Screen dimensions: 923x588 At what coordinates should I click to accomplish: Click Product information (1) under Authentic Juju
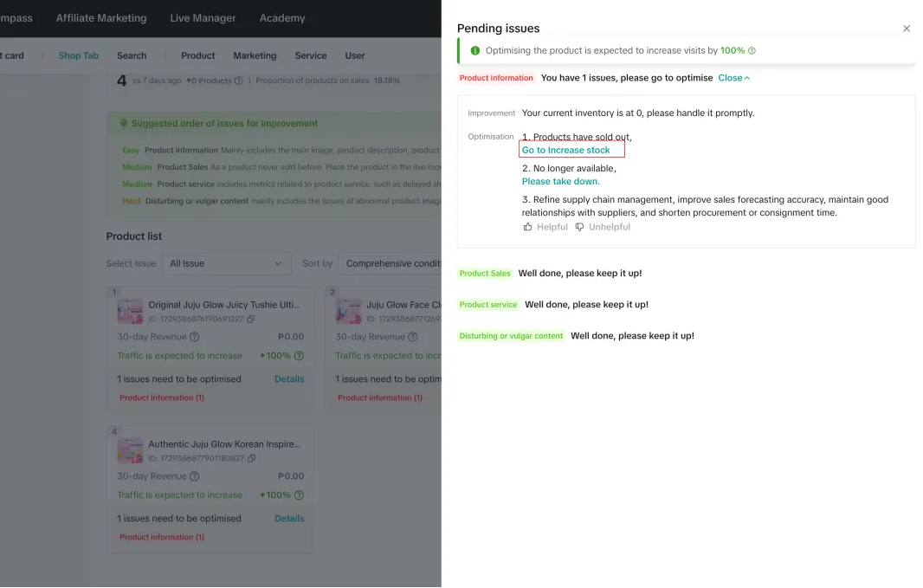[x=162, y=538]
